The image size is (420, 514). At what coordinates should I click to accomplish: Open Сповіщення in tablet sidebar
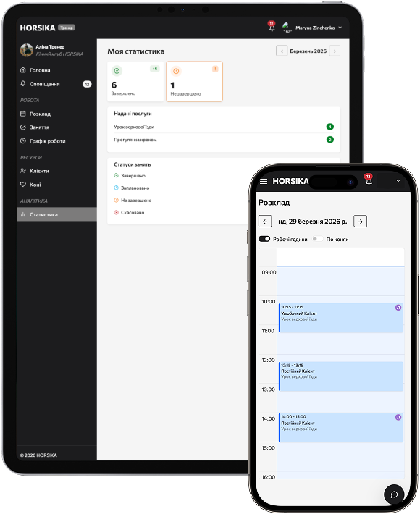tap(56, 84)
